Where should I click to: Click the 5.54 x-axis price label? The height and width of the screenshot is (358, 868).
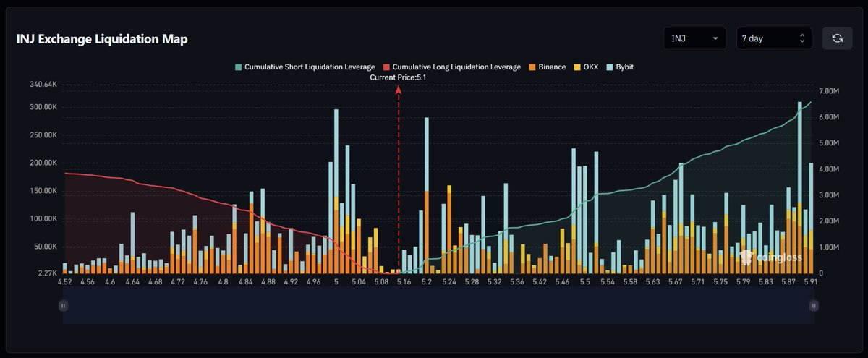click(607, 283)
